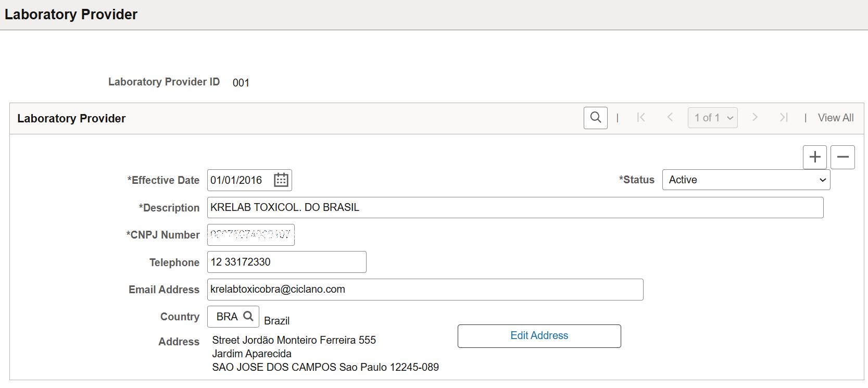This screenshot has width=868, height=388.
Task: Open the Effective Date calendar picker
Action: (x=281, y=180)
